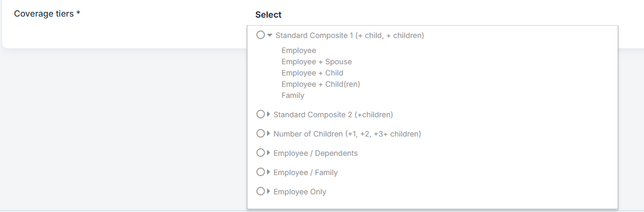Viewport: 644px width, 212px height.
Task: Expand the Standard Composite 2 triangle
Action: (x=269, y=114)
